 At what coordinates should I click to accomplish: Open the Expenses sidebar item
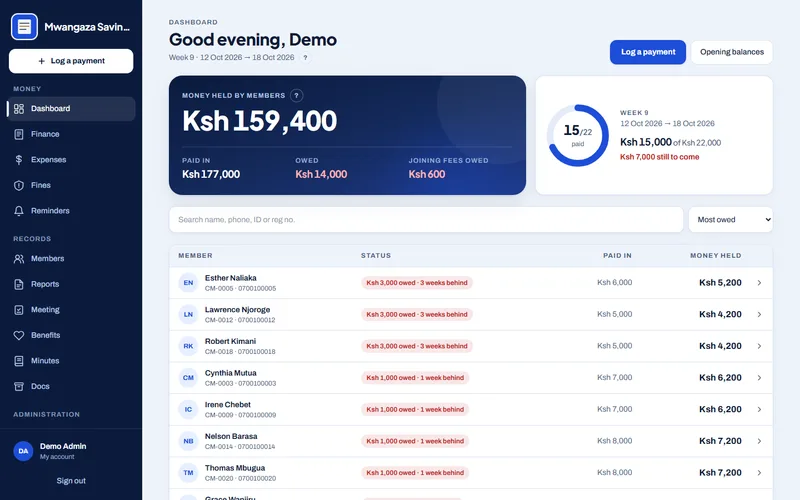[x=71, y=160]
